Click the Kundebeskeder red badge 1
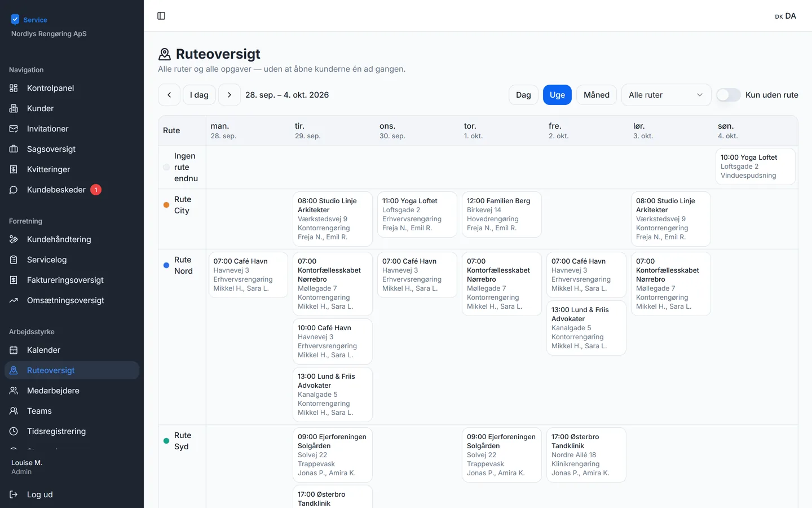 pos(96,190)
